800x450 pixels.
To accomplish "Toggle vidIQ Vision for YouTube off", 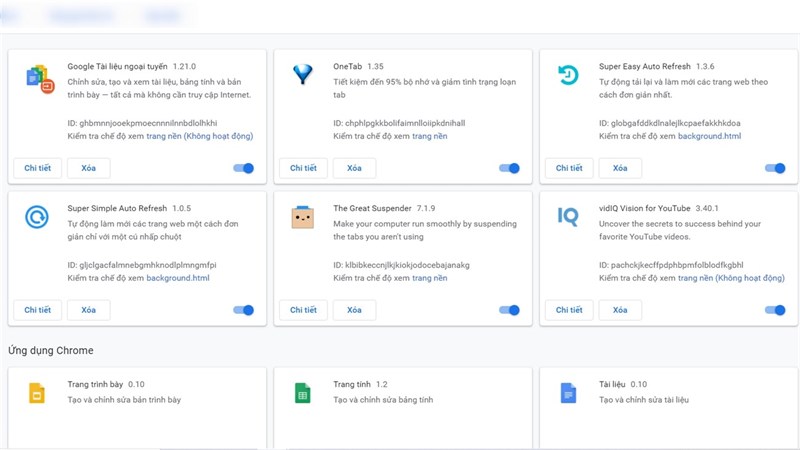I will click(x=775, y=310).
